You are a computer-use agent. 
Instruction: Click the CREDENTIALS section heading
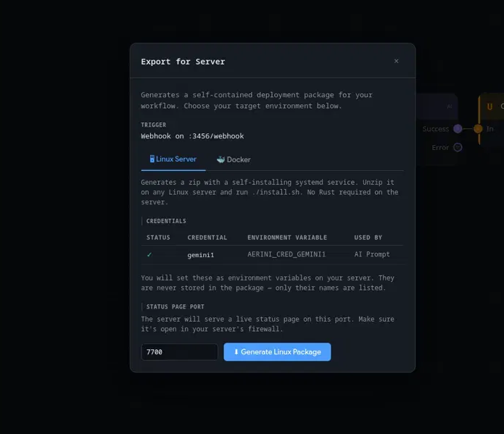166,221
